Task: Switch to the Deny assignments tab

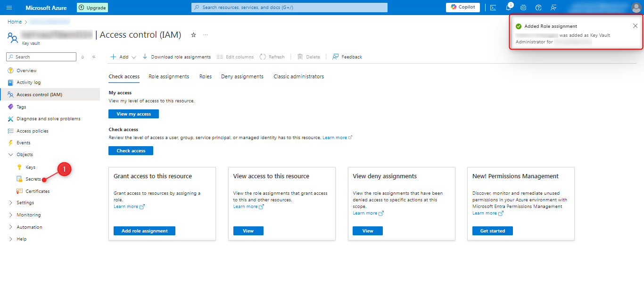Action: point(242,76)
